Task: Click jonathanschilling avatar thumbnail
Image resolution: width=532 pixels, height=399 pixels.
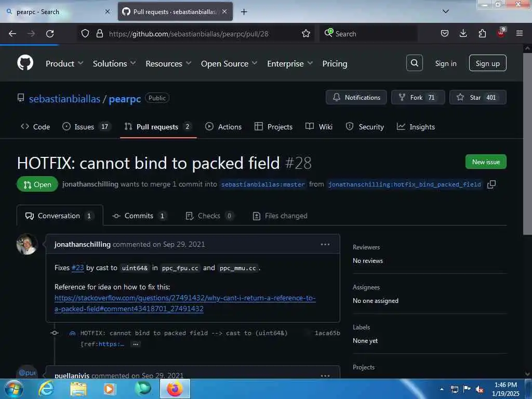Action: pyautogui.click(x=27, y=244)
